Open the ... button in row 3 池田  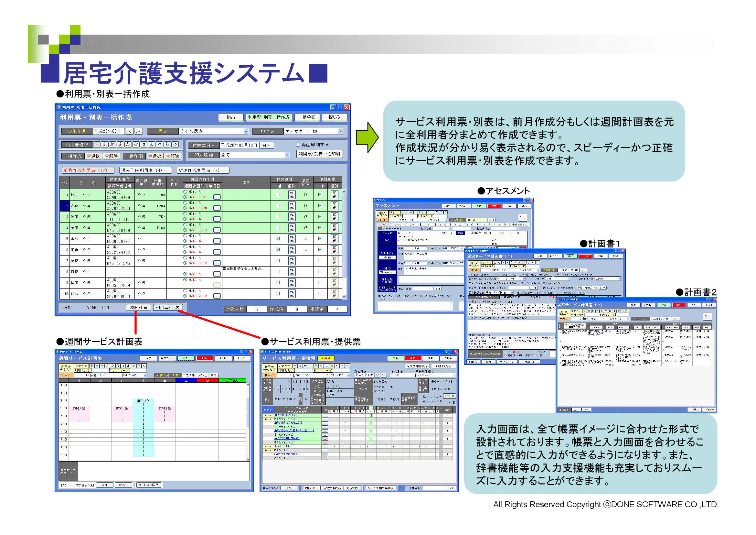pos(217,219)
